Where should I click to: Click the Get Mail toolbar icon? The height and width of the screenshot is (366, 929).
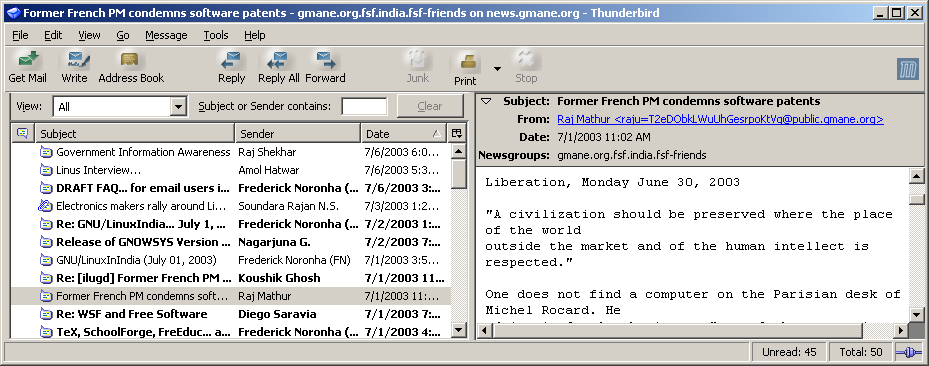click(27, 60)
